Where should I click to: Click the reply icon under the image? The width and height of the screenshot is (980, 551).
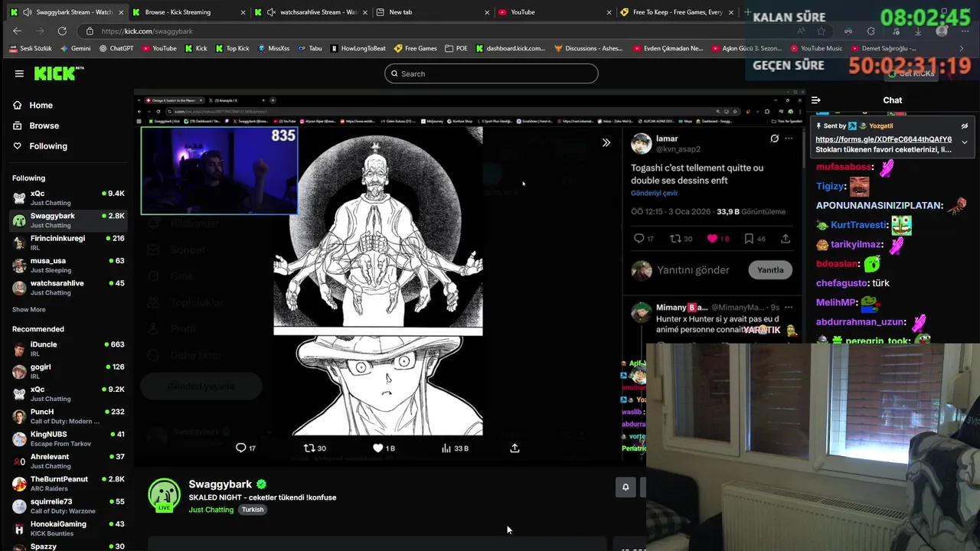pyautogui.click(x=240, y=448)
